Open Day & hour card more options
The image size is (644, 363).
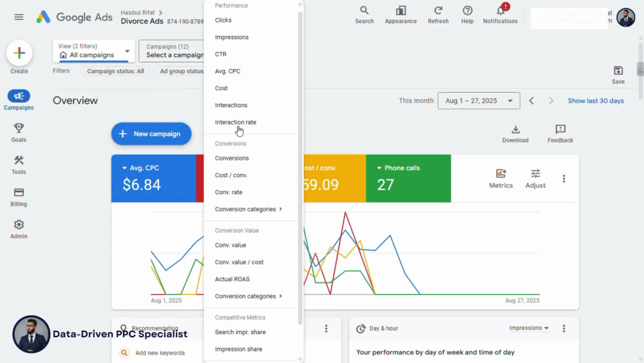563,328
